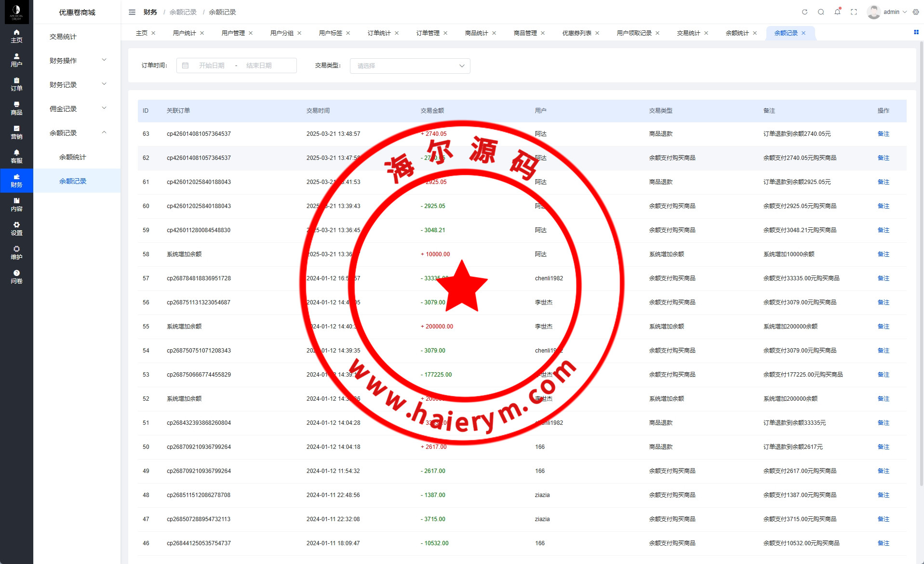Expand the 财务操作 submenu
This screenshot has width=924, height=564.
pos(77,61)
